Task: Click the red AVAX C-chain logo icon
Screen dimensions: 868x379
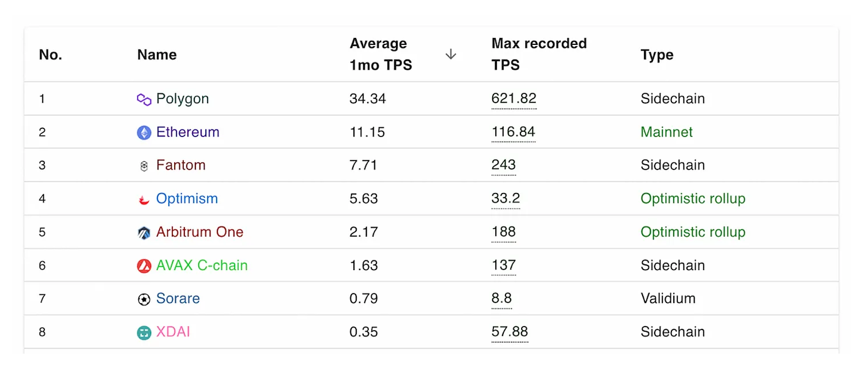Action: click(144, 266)
